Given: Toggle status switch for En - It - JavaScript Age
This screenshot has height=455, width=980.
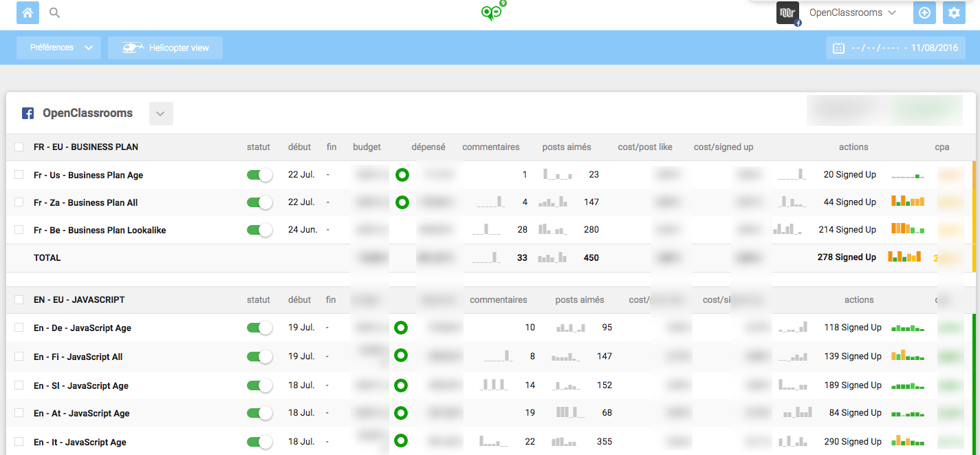Looking at the screenshot, I should 260,442.
